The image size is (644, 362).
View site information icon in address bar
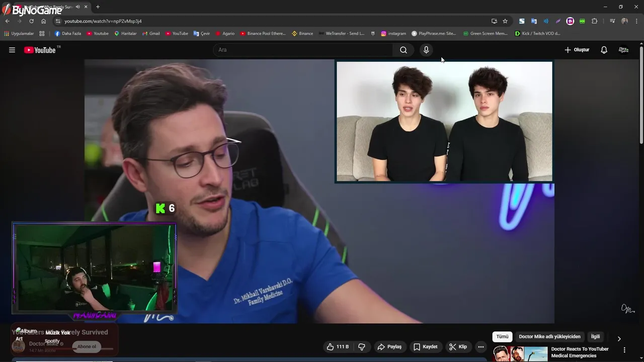(x=58, y=21)
